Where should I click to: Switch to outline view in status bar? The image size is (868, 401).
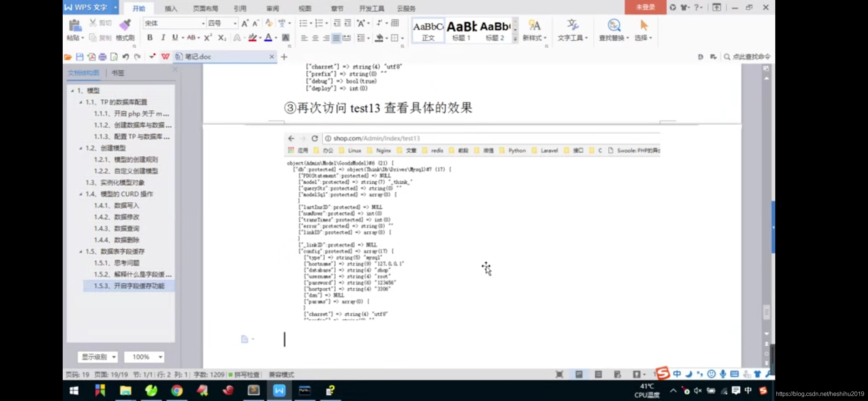(x=598, y=374)
